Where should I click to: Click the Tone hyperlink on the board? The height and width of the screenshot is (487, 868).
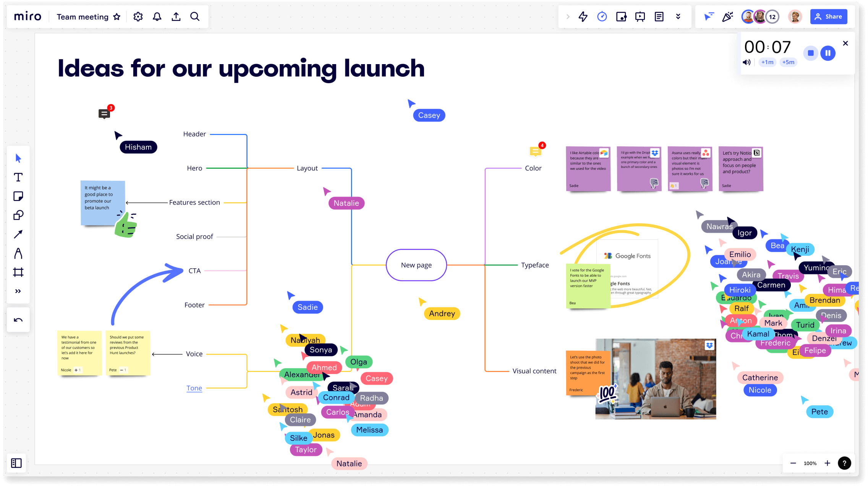coord(194,387)
